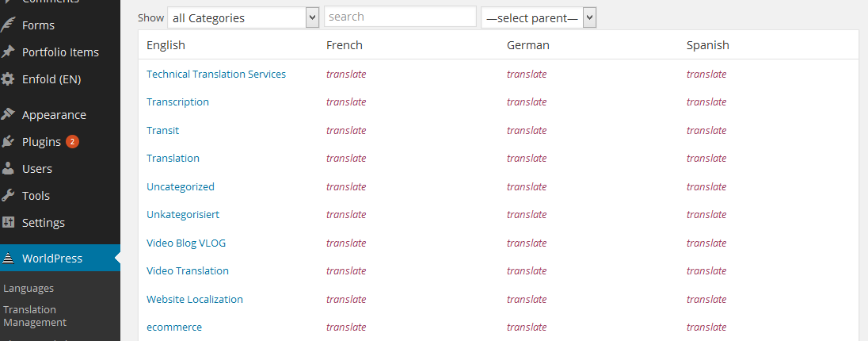
Task: Open the Website Localization category link
Action: pyautogui.click(x=195, y=300)
